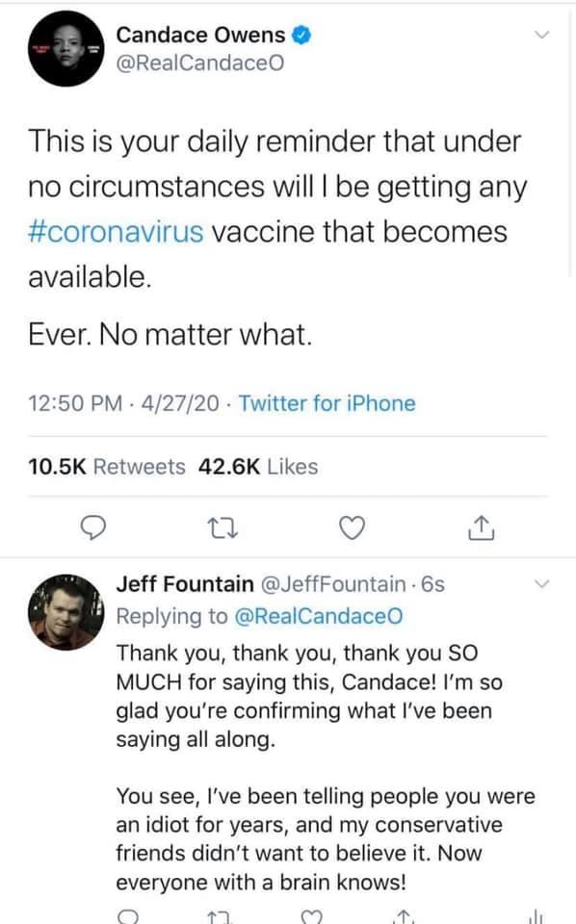576x924 pixels.
Task: Tap the verified badge next to Candace Owens
Action: pos(301,36)
